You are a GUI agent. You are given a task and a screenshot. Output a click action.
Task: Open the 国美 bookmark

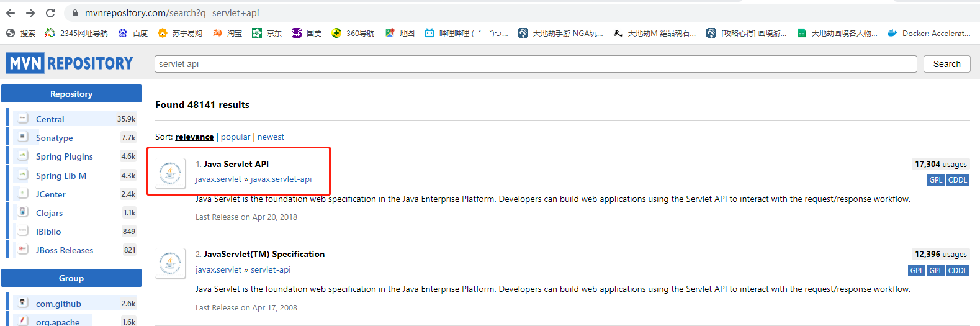307,34
